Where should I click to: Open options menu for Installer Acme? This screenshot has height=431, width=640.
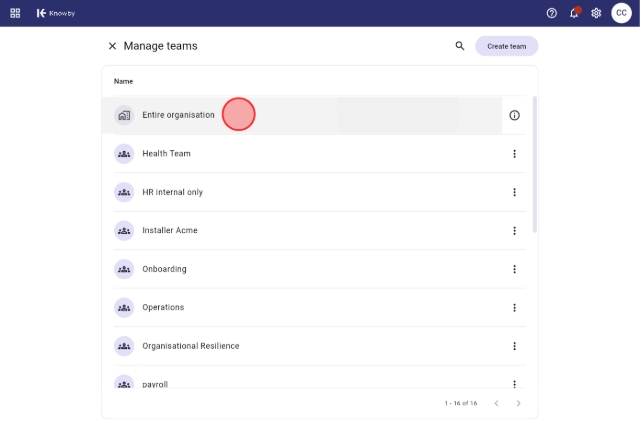514,231
